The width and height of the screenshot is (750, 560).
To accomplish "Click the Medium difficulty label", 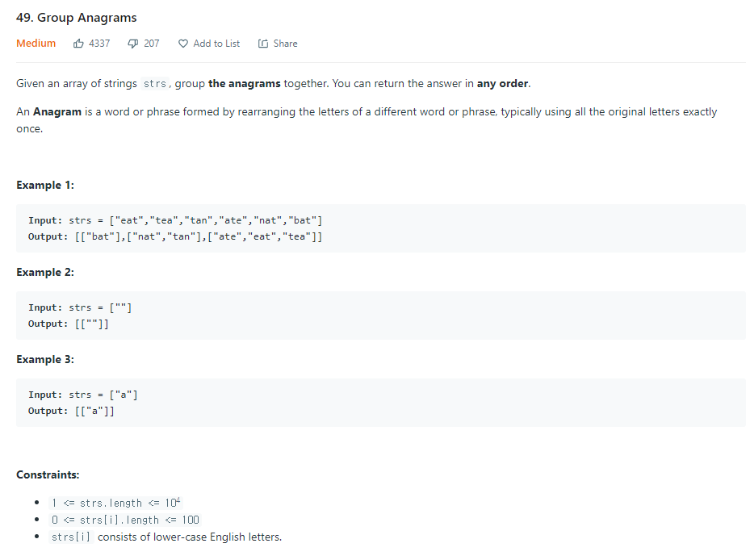I will coord(36,44).
